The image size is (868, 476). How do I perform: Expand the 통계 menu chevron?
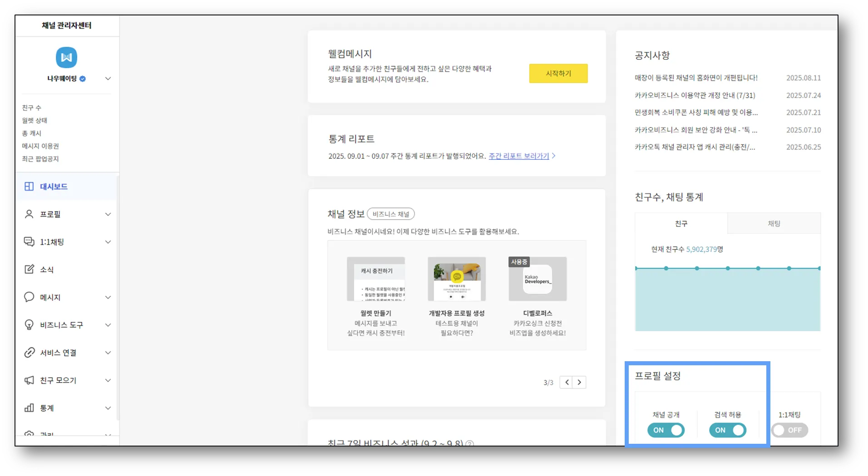pos(108,408)
